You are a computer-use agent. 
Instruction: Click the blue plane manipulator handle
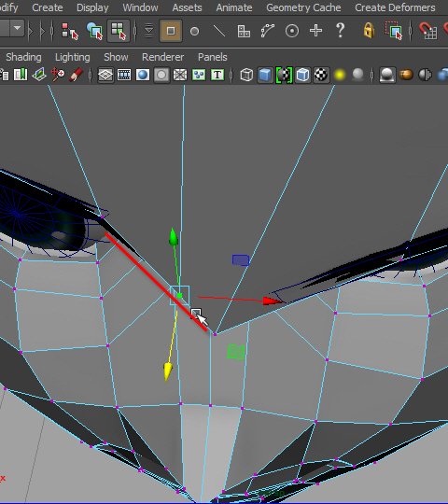pos(241,260)
